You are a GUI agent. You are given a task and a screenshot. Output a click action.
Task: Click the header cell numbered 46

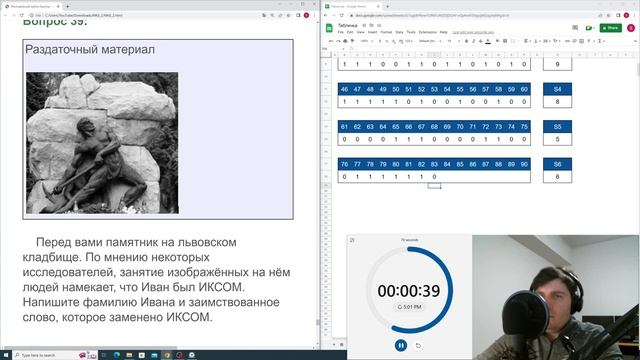pos(344,89)
